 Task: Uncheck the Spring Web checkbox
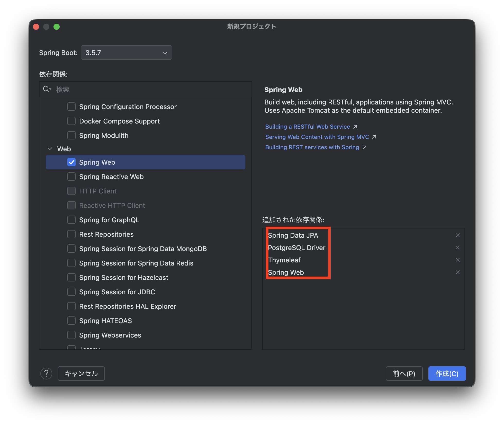tap(71, 162)
